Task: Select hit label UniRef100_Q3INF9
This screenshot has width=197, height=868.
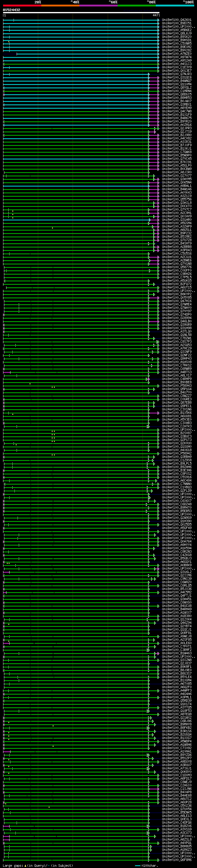Action: 177,352
